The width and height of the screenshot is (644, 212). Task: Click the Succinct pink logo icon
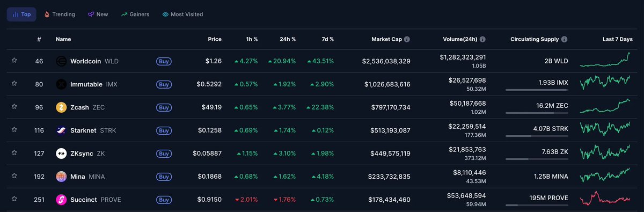(61, 200)
